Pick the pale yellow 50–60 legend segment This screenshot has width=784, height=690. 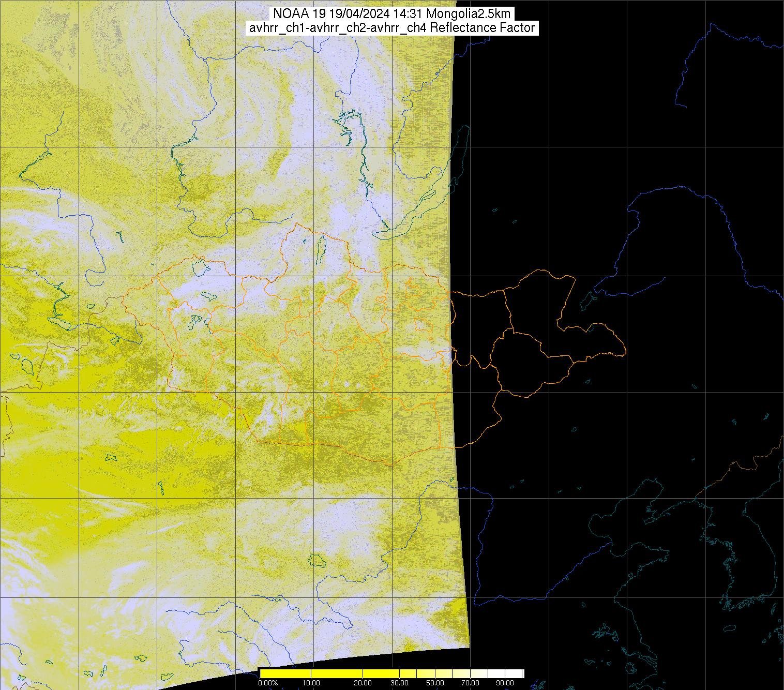[x=444, y=673]
